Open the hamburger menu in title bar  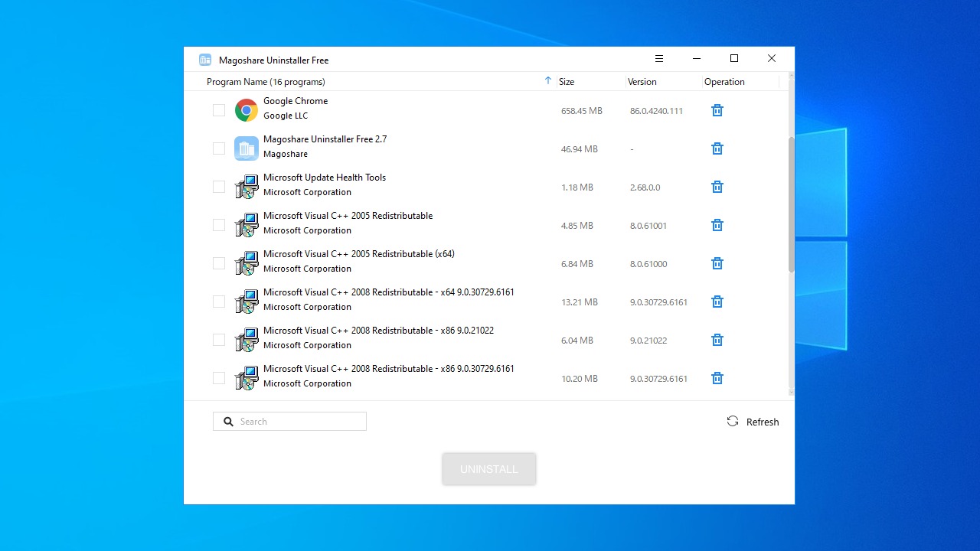coord(659,59)
